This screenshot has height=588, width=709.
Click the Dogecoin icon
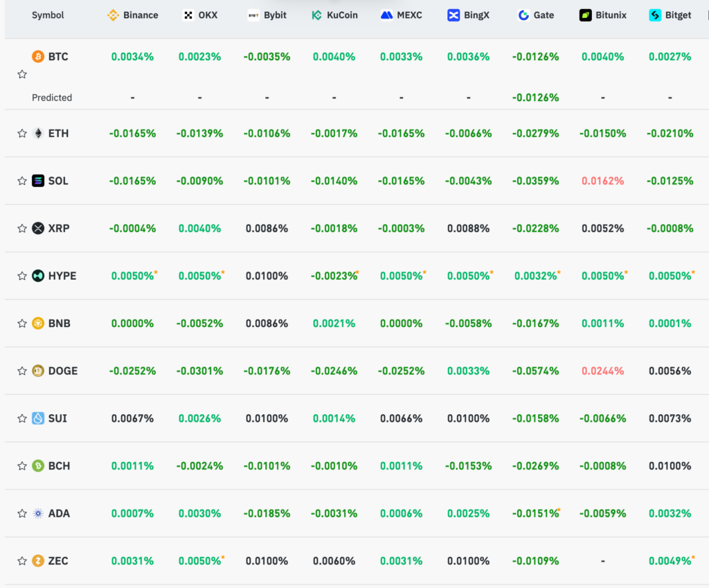(38, 371)
